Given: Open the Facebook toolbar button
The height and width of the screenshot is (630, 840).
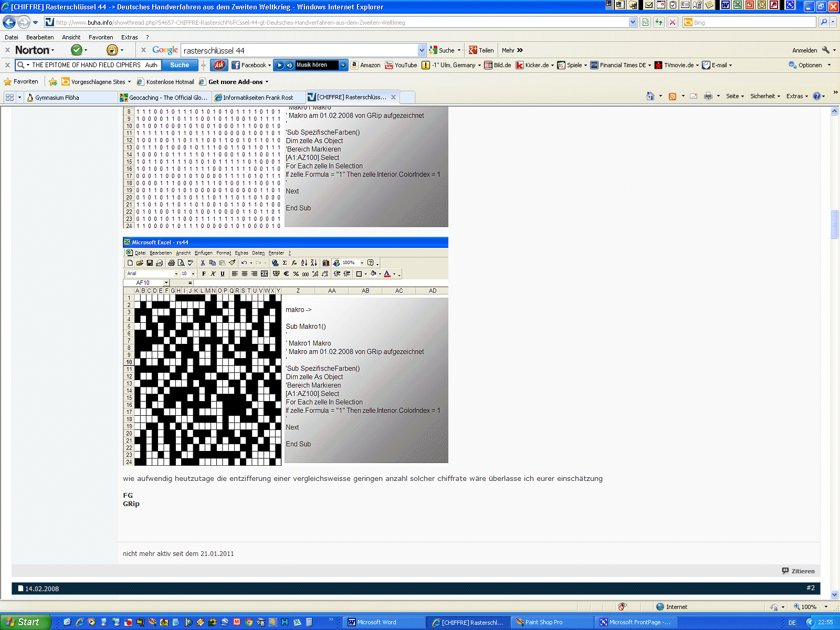Looking at the screenshot, I should click(x=251, y=65).
